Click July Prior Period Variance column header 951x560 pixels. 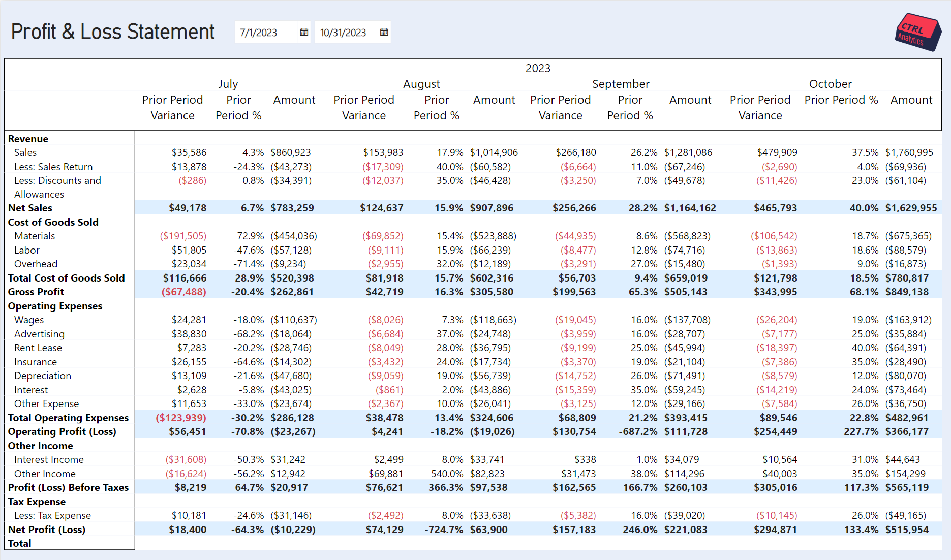[x=172, y=107]
